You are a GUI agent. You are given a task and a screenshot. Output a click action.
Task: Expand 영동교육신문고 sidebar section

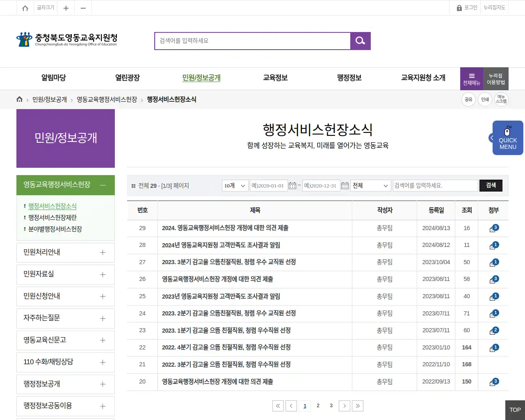(66, 340)
